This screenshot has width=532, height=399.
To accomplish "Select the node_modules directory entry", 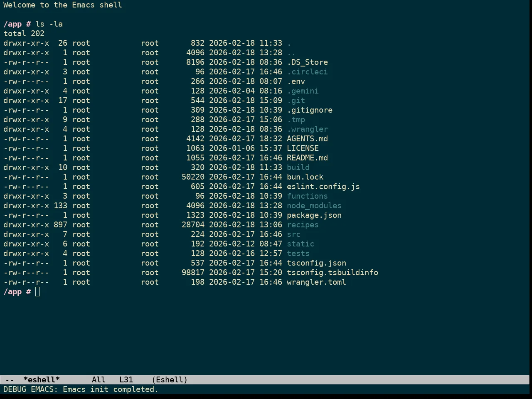I will point(314,206).
